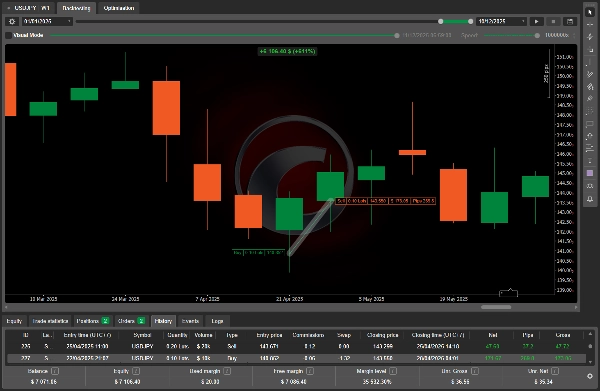Sort history by Net column header

492,335
